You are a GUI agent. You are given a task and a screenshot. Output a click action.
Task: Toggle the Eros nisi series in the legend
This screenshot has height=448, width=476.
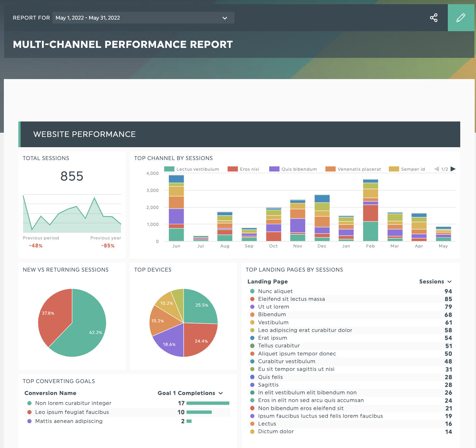[x=232, y=169]
